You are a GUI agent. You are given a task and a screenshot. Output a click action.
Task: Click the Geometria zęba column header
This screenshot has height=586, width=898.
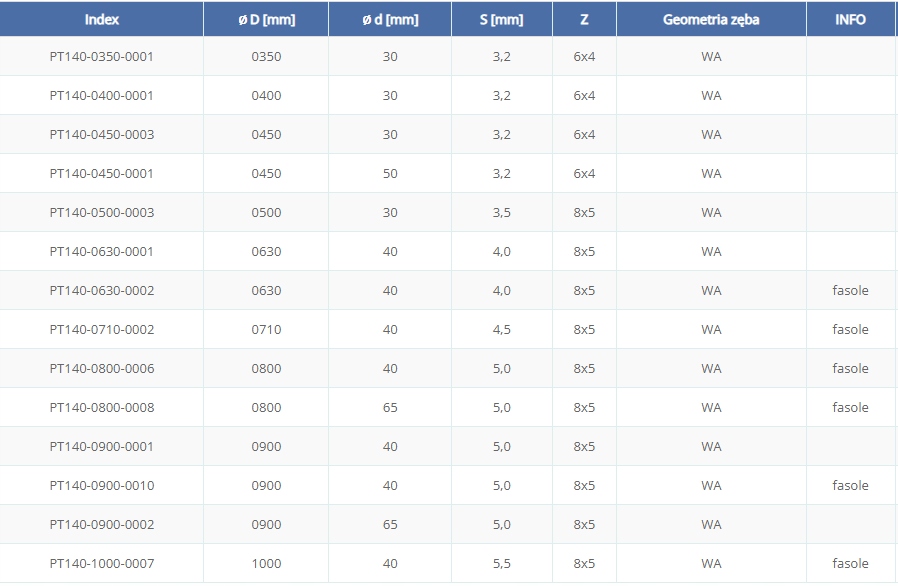coord(710,20)
